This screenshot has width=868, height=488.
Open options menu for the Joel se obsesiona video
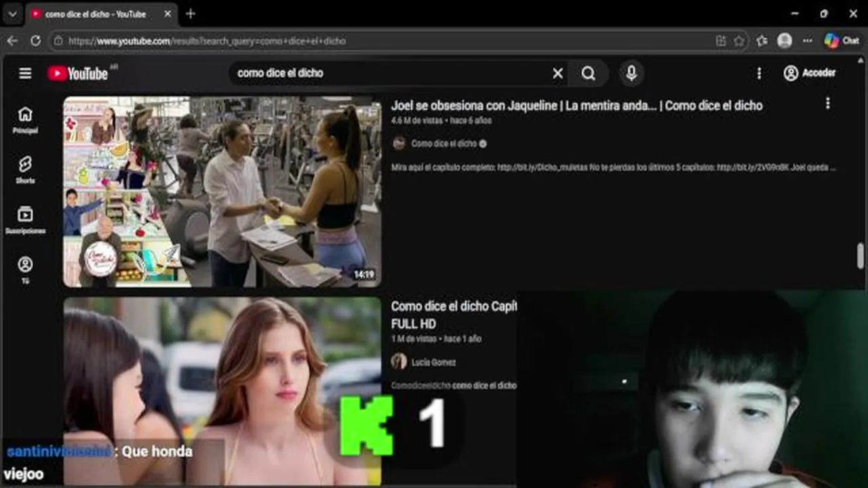click(x=827, y=103)
